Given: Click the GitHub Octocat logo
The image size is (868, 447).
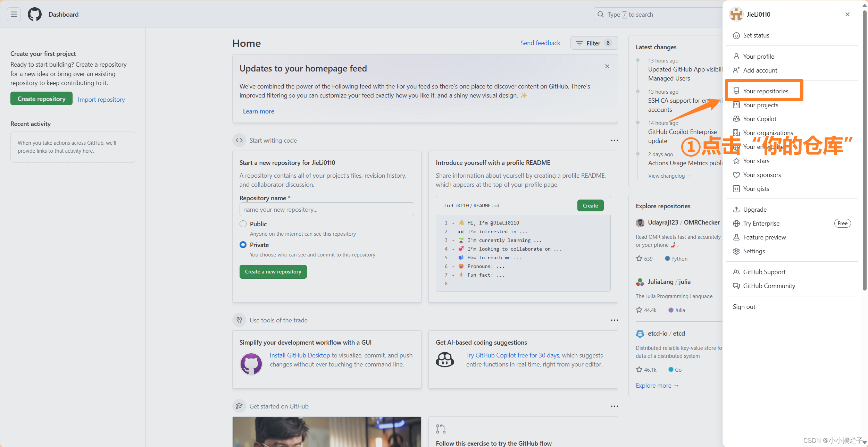Looking at the screenshot, I should [35, 14].
